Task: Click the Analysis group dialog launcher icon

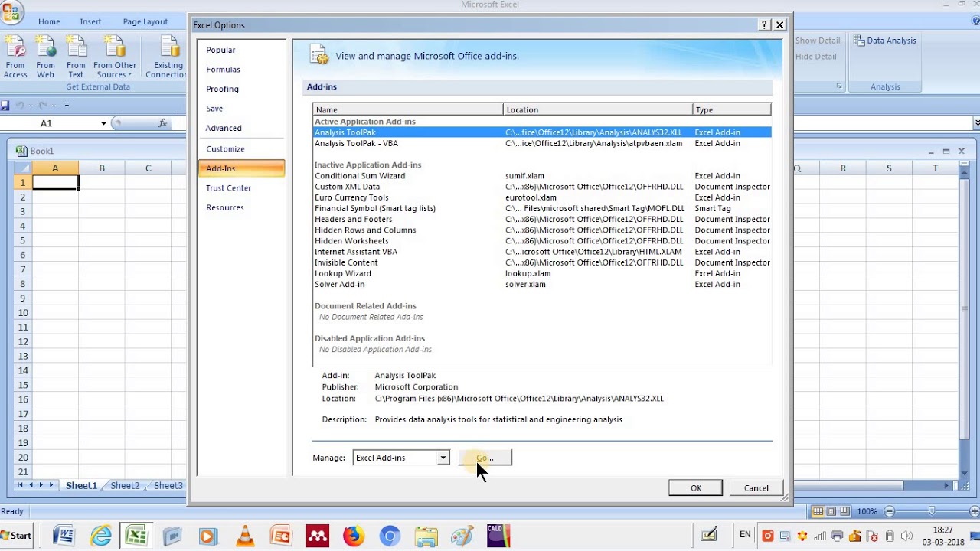Action: pyautogui.click(x=839, y=86)
